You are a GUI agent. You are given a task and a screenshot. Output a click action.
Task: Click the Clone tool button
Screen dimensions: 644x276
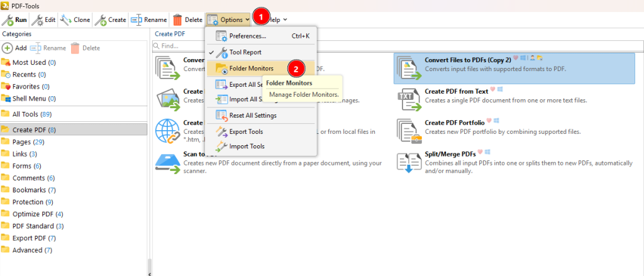click(x=75, y=19)
